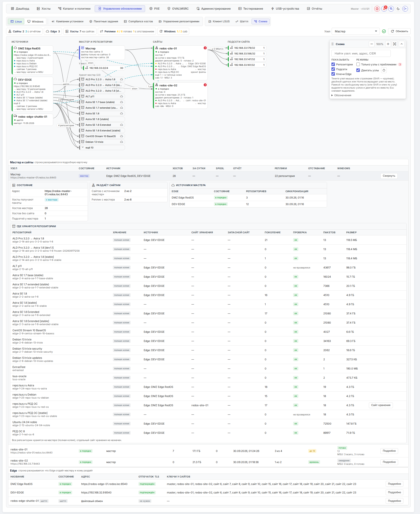Click cloud icon on ALT p11 node
Image resolution: width=420 pixels, height=514 pixels.
tap(121, 96)
